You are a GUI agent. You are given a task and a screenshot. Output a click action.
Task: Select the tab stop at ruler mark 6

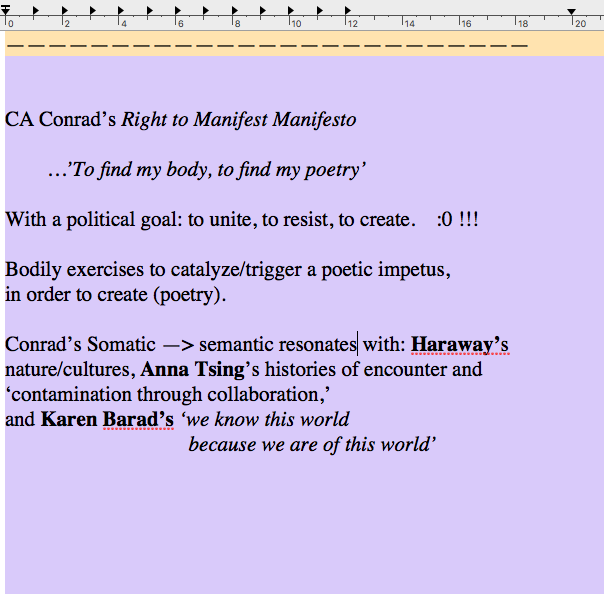click(178, 11)
